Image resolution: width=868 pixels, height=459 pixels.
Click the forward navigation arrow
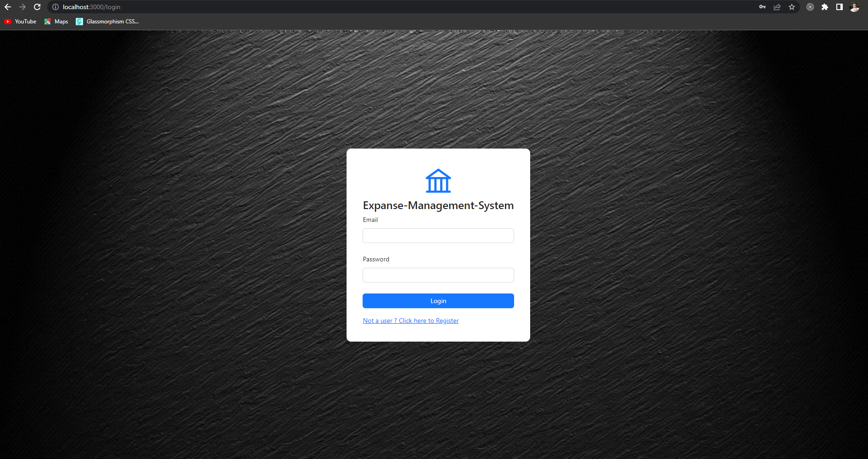tap(22, 7)
